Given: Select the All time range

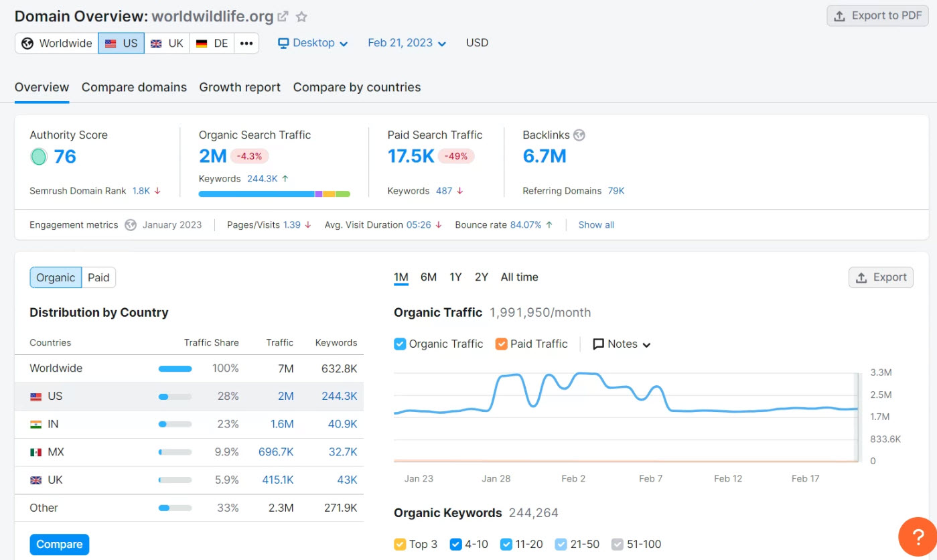Looking at the screenshot, I should pyautogui.click(x=520, y=277).
